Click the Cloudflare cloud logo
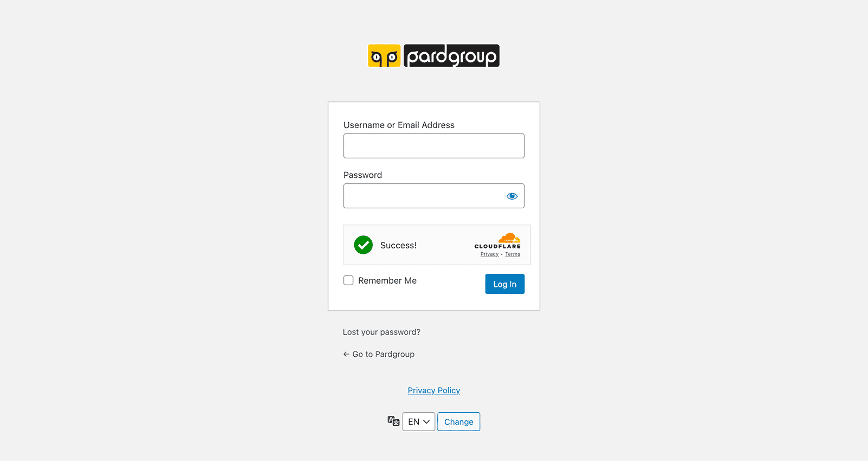This screenshot has height=461, width=868. tap(509, 238)
